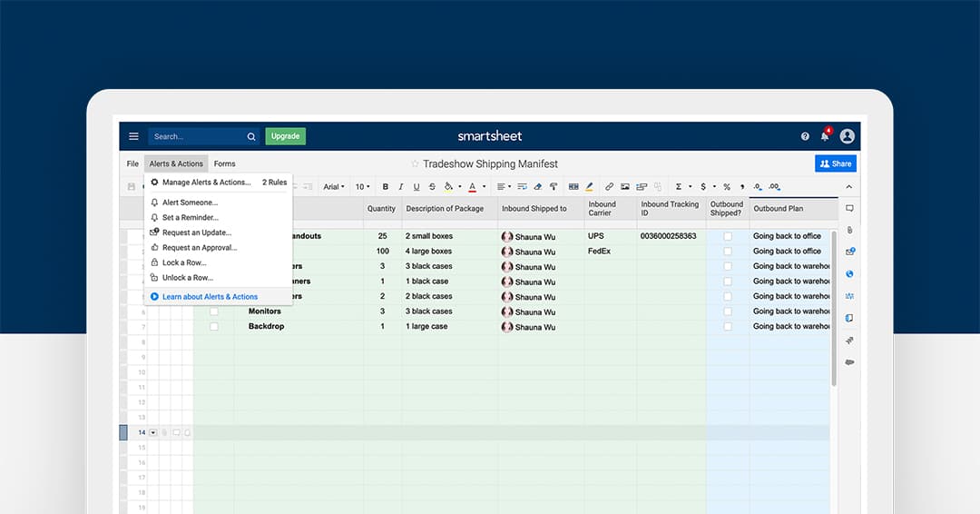Click the currency dollar format icon

(703, 187)
